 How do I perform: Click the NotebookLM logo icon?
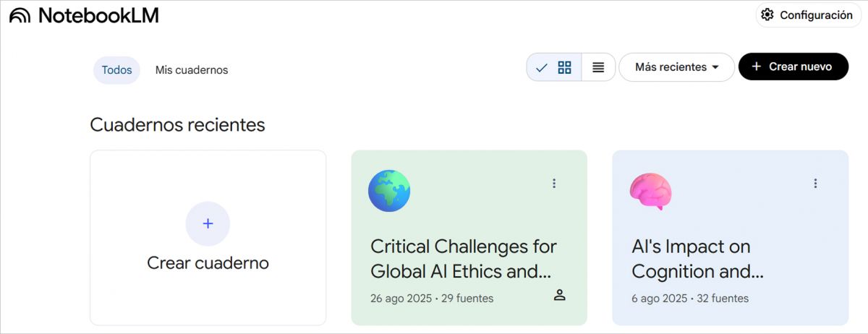[20, 15]
